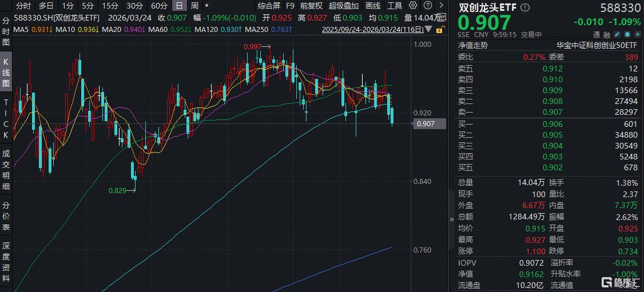
Task: Open TICK in left sidebar
Action: click(6, 119)
